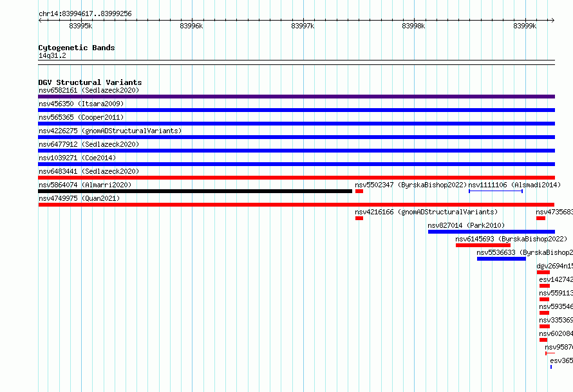This screenshot has width=573, height=392.
Task: Click the blue nsv456350 variant bar
Action: coord(296,110)
